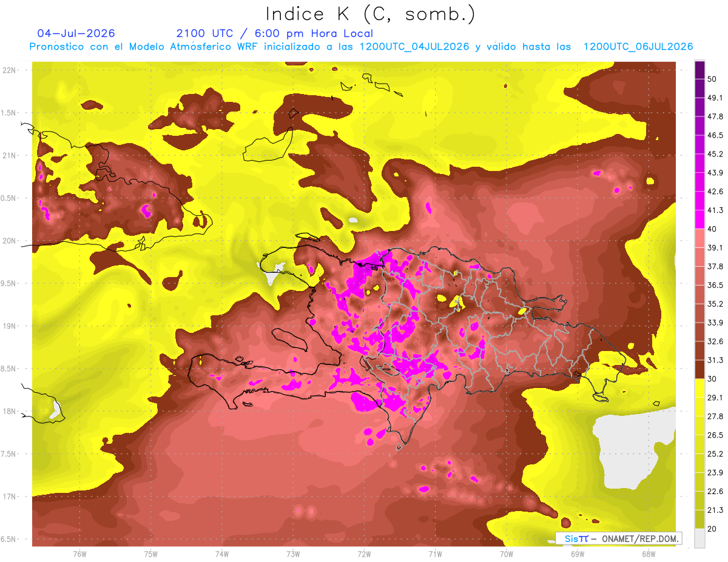Select the '04-Jul-2026' date text
Image resolution: width=728 pixels, height=562 pixels.
(76, 33)
